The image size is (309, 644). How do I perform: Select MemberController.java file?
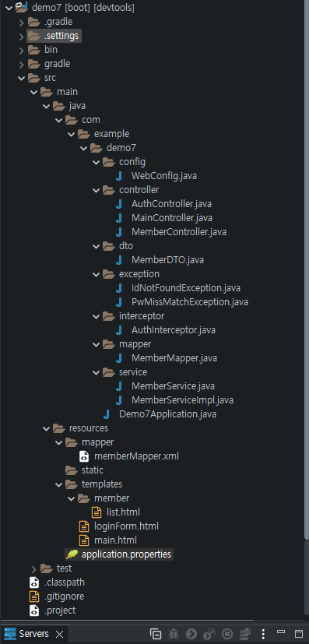[178, 232]
